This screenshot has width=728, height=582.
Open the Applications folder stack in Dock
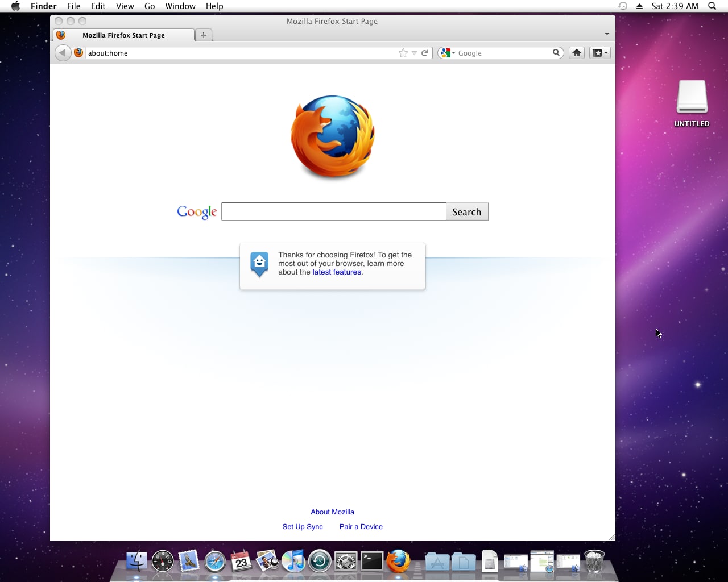(x=437, y=562)
